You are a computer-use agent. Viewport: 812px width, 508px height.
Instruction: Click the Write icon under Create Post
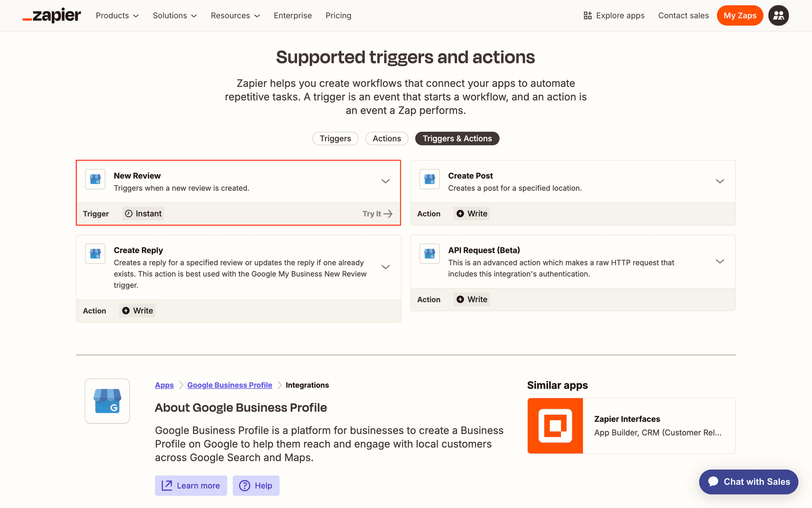[460, 214]
